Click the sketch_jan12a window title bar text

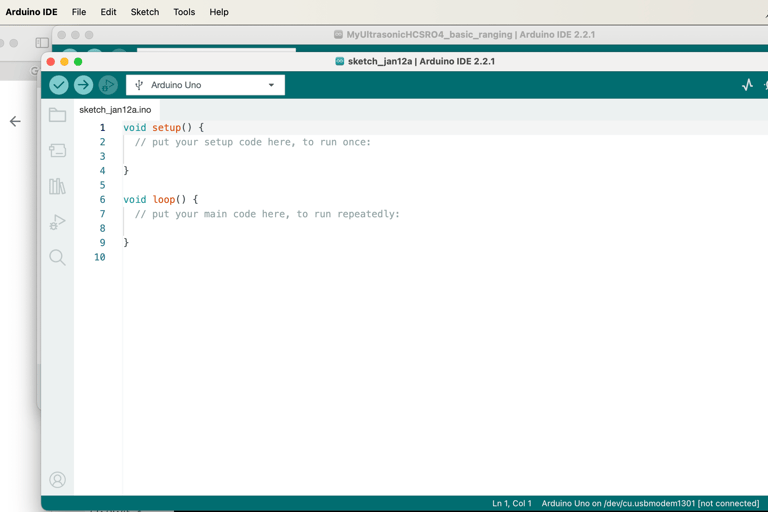[421, 61]
